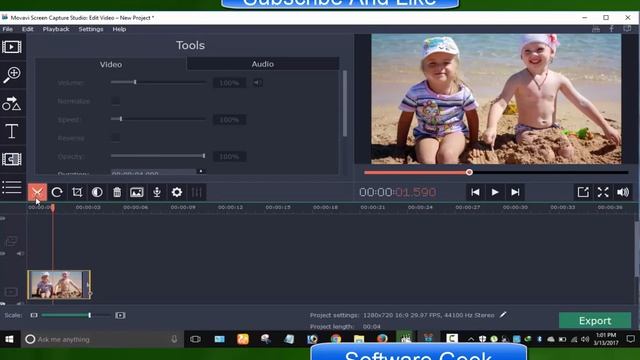This screenshot has width=640, height=360.
Task: Click the Speed slider in Tools
Action: pyautogui.click(x=158, y=119)
